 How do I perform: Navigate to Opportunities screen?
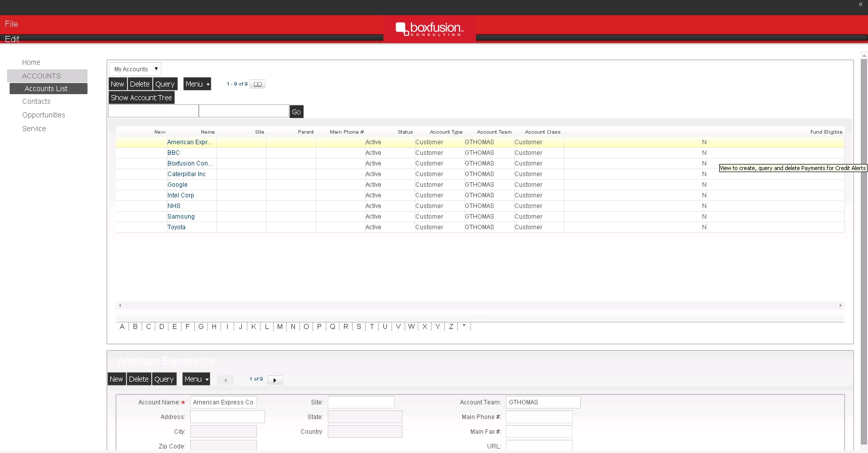[44, 115]
